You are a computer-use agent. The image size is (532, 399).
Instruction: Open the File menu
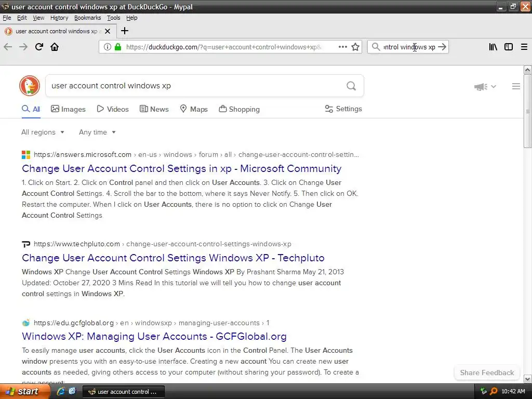coord(7,18)
